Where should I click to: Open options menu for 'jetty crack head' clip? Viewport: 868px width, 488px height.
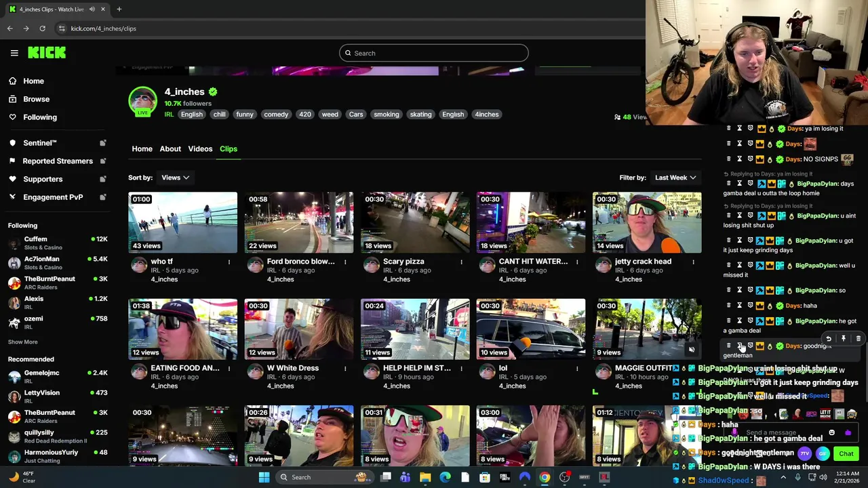click(693, 262)
